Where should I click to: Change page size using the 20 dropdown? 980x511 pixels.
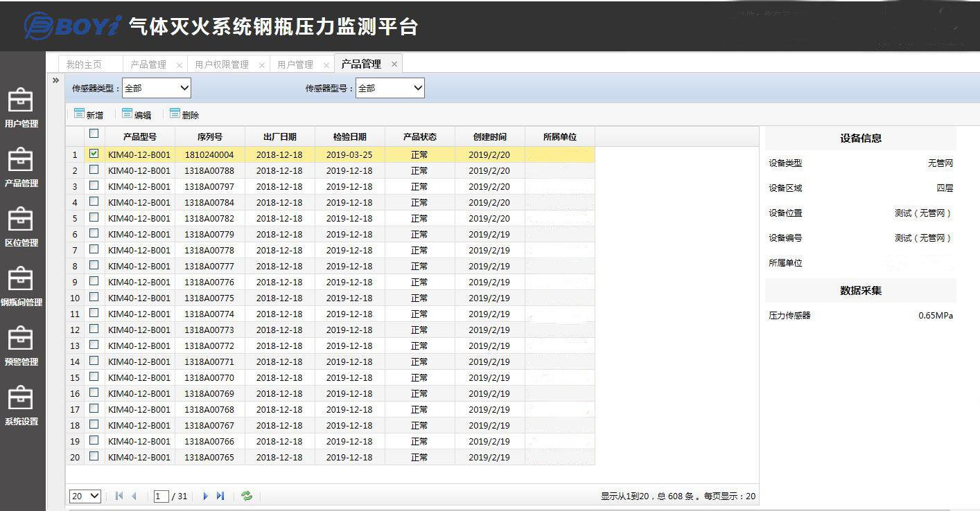84,496
